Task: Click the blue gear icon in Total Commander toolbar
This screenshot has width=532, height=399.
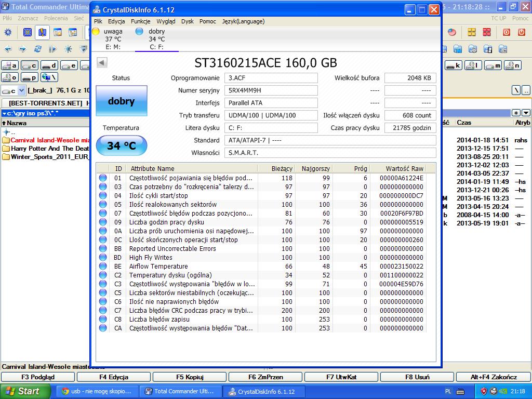Action: (7, 33)
